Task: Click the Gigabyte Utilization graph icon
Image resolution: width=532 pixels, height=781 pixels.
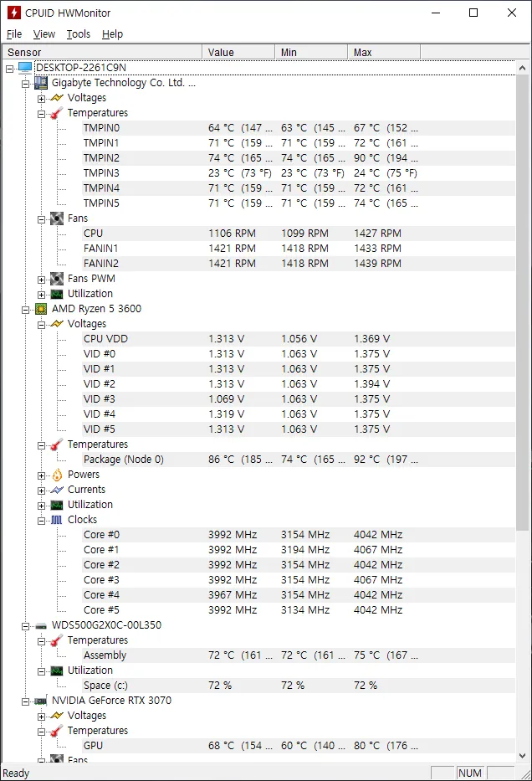Action: (57, 294)
